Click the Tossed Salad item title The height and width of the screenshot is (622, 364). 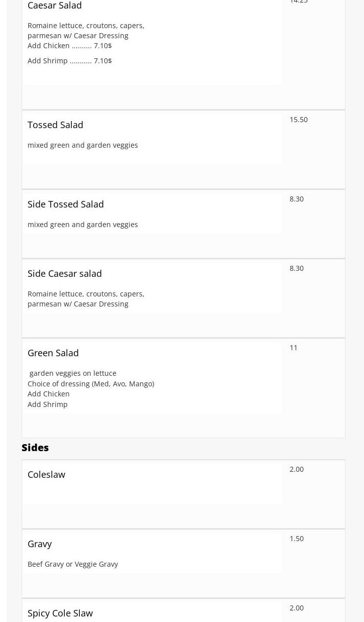(x=55, y=125)
